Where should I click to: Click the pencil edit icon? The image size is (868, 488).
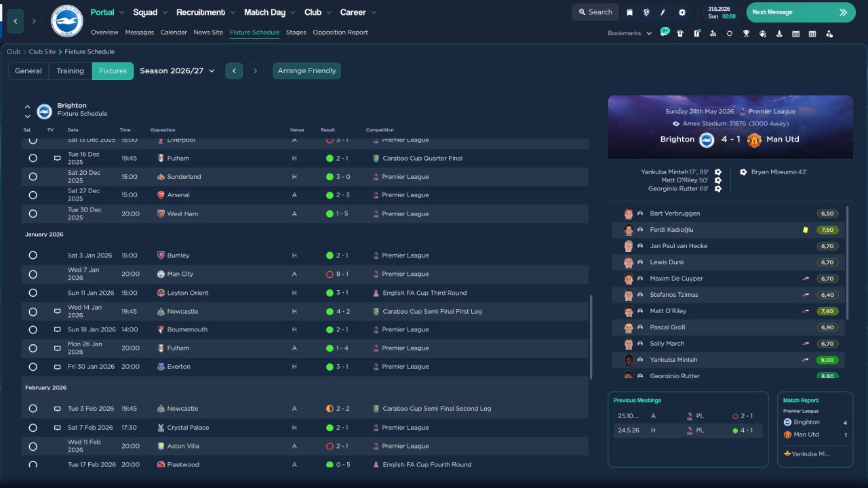pos(663,12)
